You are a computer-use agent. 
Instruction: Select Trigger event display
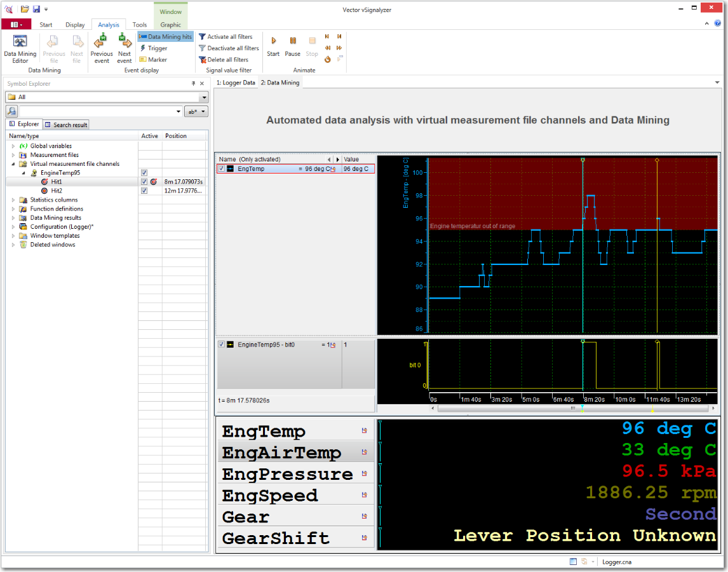[154, 48]
